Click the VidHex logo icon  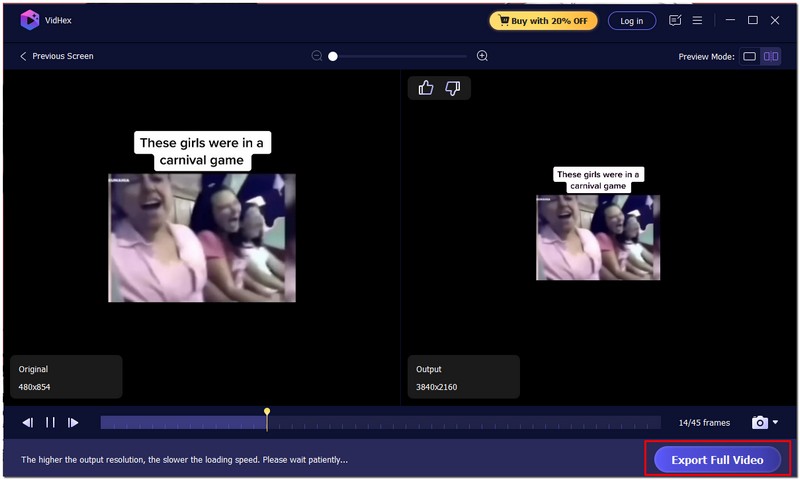tap(29, 20)
